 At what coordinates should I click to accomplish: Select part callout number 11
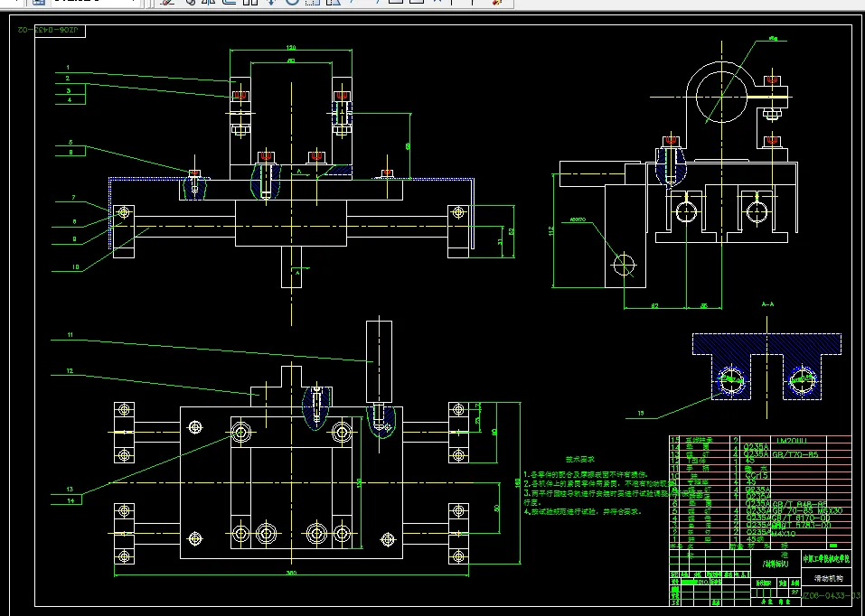(x=71, y=335)
